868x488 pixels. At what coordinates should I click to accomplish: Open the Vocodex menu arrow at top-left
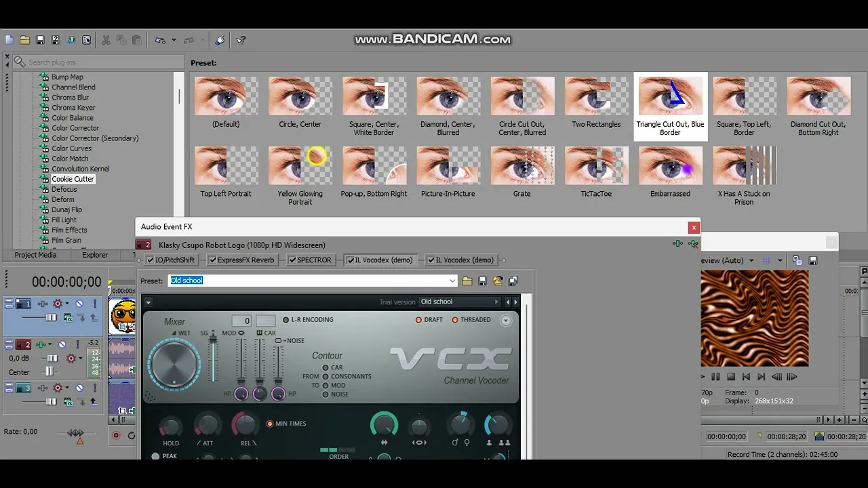point(149,302)
